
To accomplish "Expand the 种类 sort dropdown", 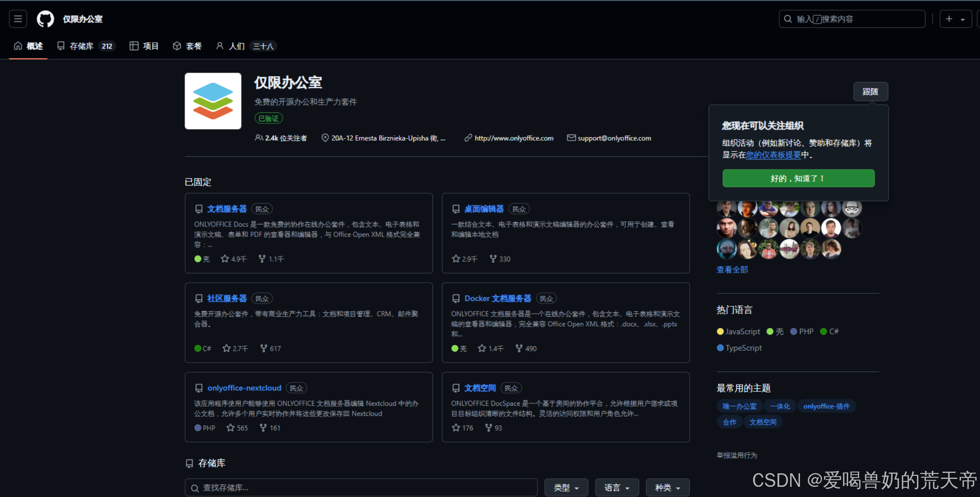I will 668,488.
